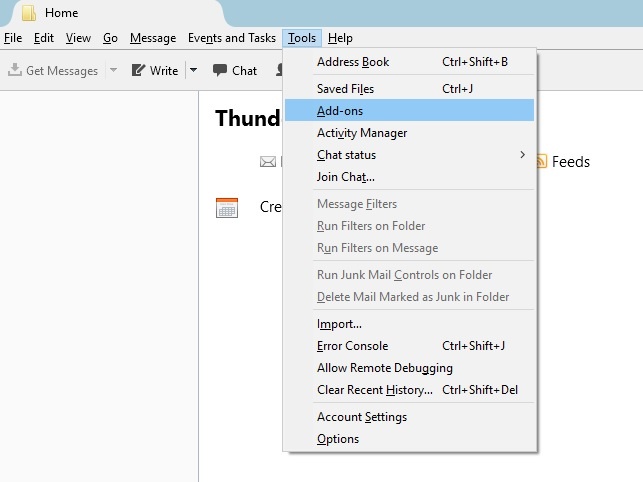This screenshot has height=482, width=643.
Task: Click the Get Messages download icon
Action: pyautogui.click(x=15, y=71)
